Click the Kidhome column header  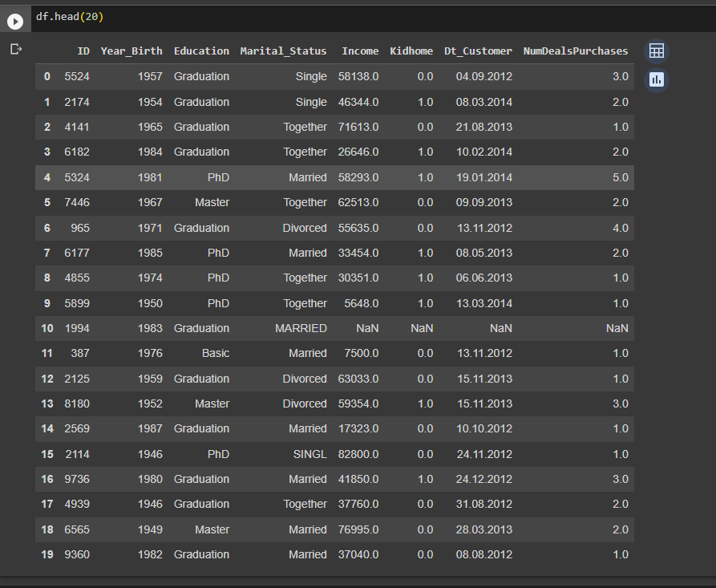411,51
